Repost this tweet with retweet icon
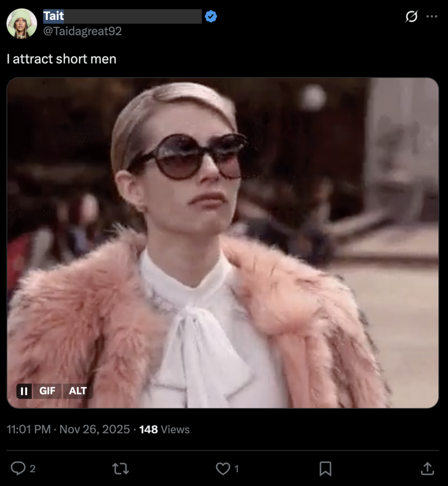Viewport: 448px width, 486px height. click(120, 469)
